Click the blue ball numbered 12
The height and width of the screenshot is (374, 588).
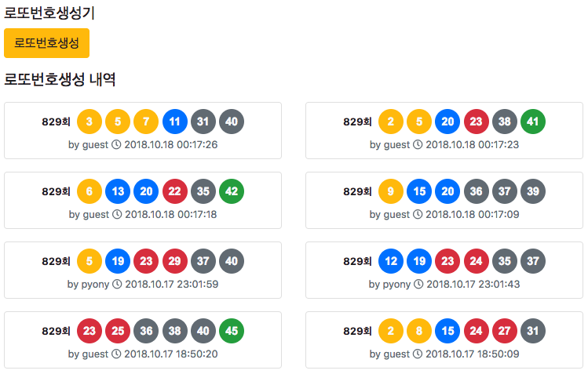(x=391, y=261)
